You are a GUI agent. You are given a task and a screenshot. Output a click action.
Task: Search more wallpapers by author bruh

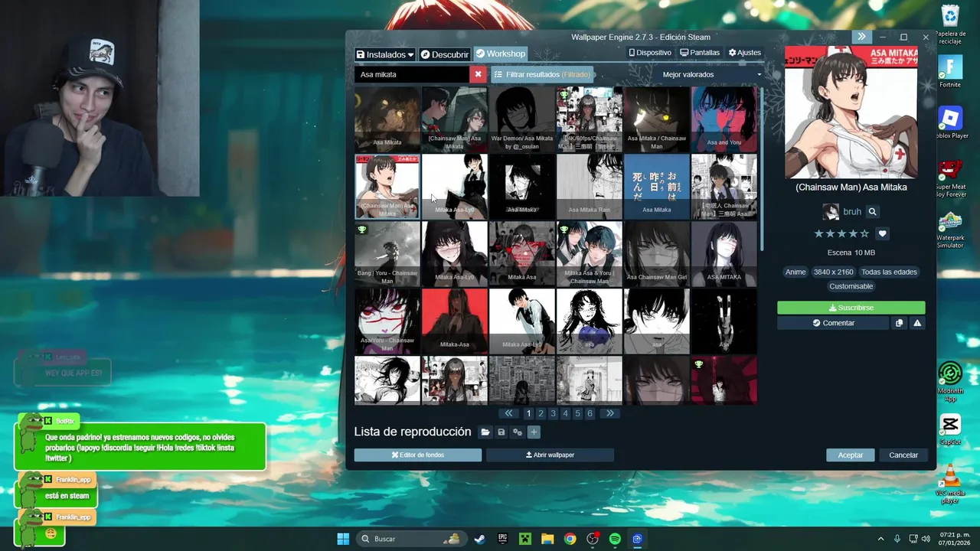click(873, 212)
